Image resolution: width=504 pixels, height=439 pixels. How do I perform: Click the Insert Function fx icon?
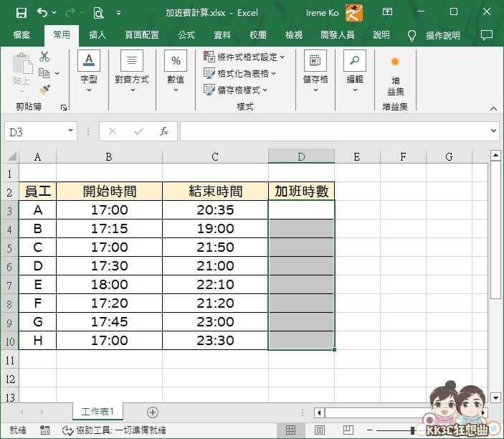(164, 131)
